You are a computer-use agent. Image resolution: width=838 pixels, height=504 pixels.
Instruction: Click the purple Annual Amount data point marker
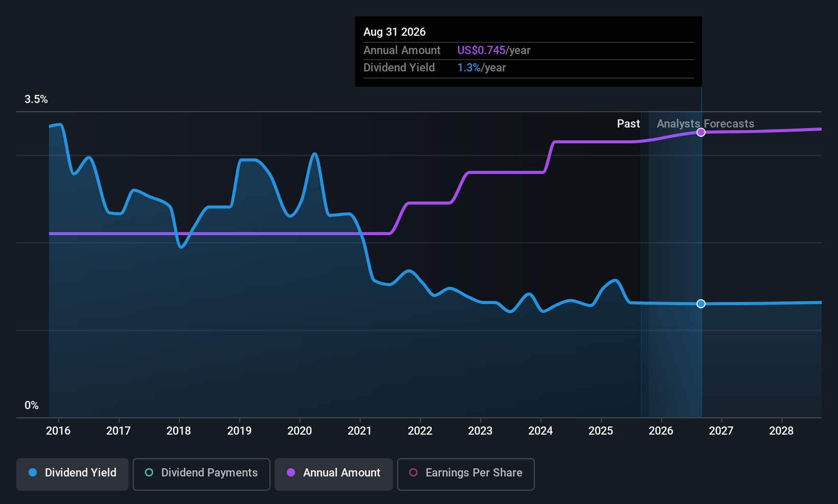(701, 133)
